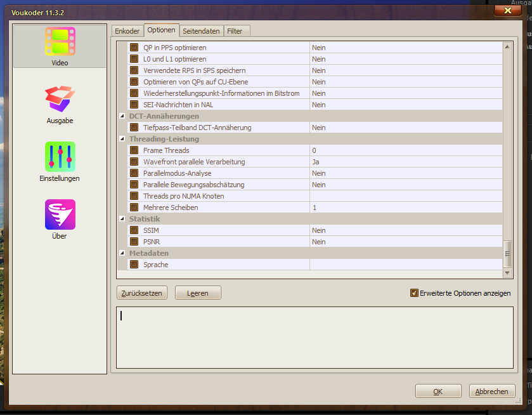Collapse the DCT-Annäherungen group

click(122, 116)
